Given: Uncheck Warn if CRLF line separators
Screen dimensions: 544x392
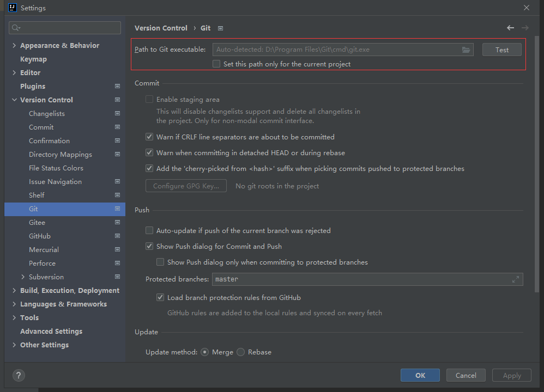Looking at the screenshot, I should [149, 137].
